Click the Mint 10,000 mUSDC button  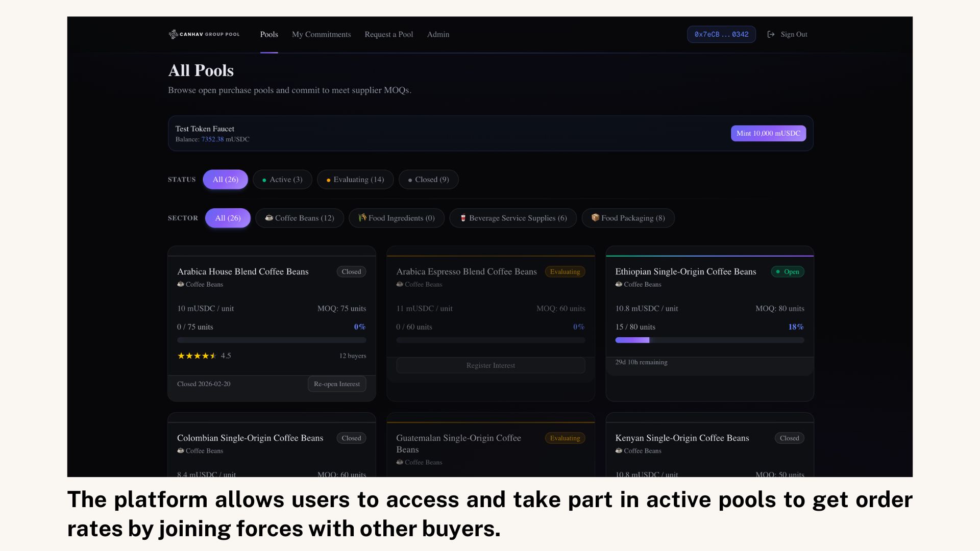click(x=768, y=133)
